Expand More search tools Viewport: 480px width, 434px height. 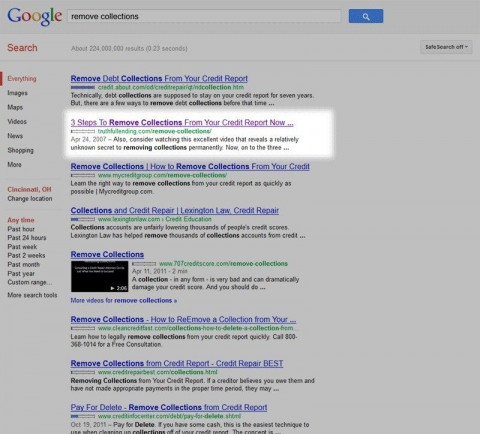click(x=32, y=295)
